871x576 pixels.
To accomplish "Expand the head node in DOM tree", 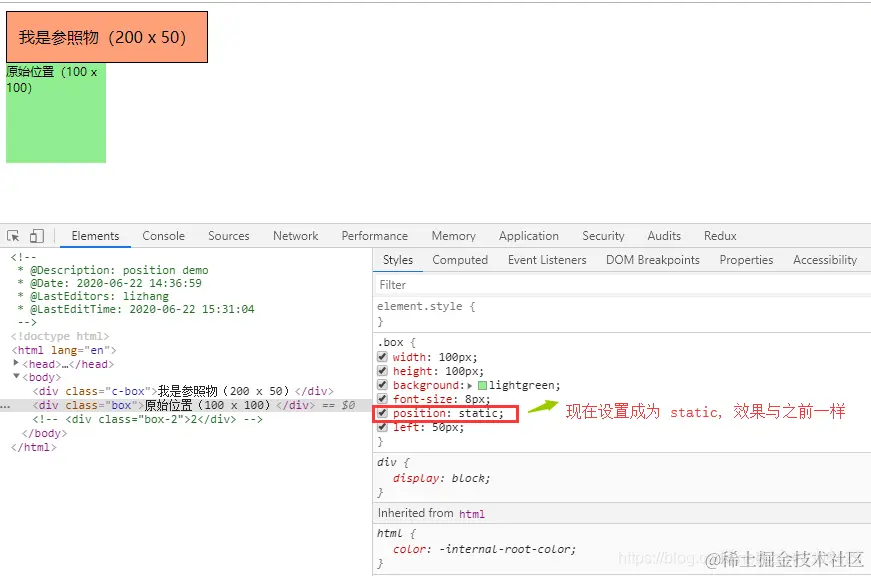I will tap(16, 363).
